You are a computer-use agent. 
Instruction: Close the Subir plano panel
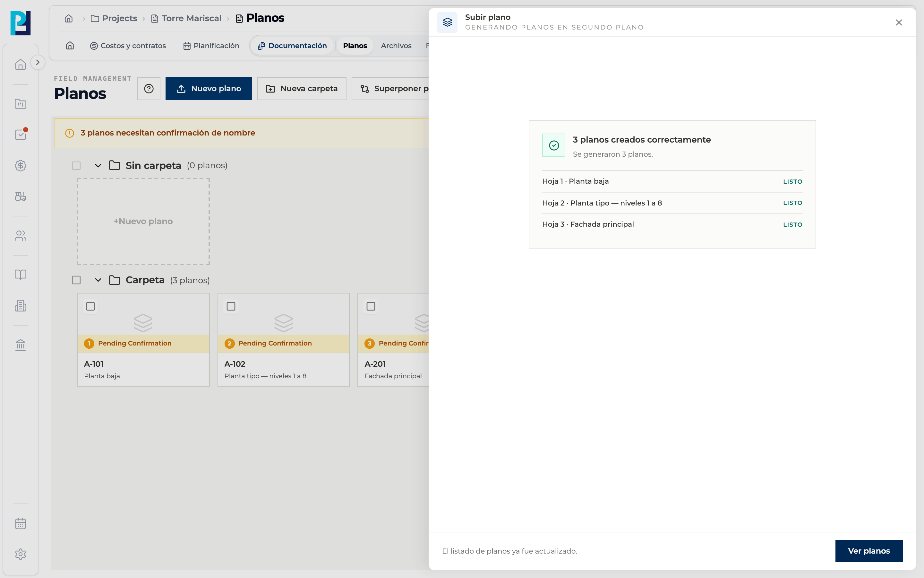(899, 22)
